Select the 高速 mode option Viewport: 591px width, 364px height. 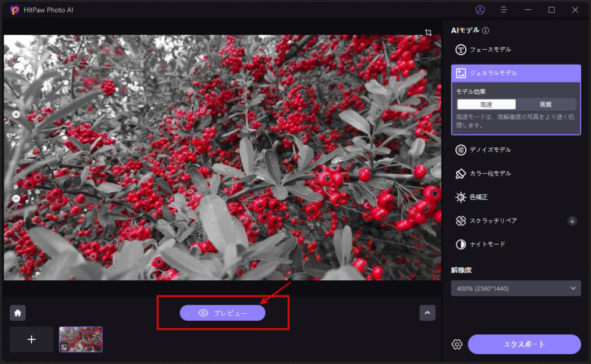(x=486, y=104)
